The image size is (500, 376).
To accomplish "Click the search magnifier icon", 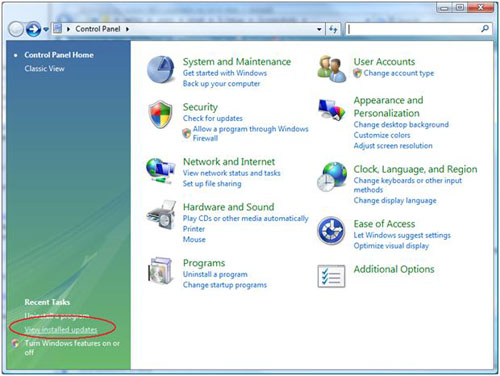I will click(x=485, y=29).
